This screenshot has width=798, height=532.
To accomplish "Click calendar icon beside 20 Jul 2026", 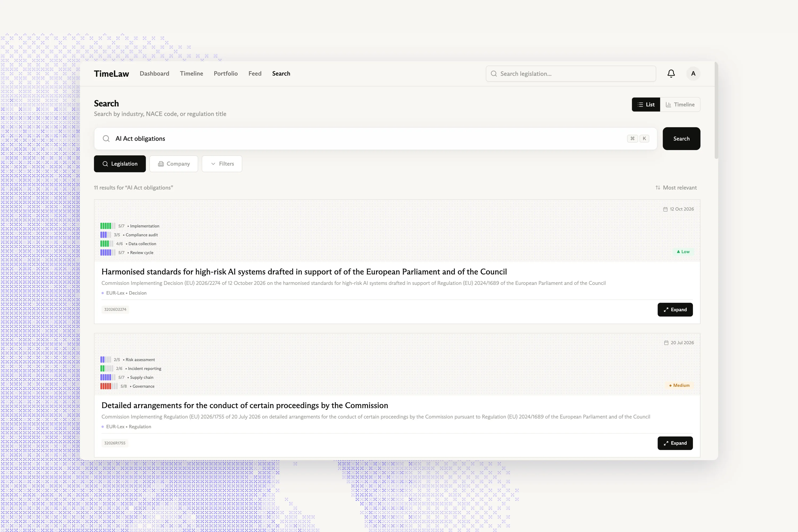I will (x=666, y=343).
